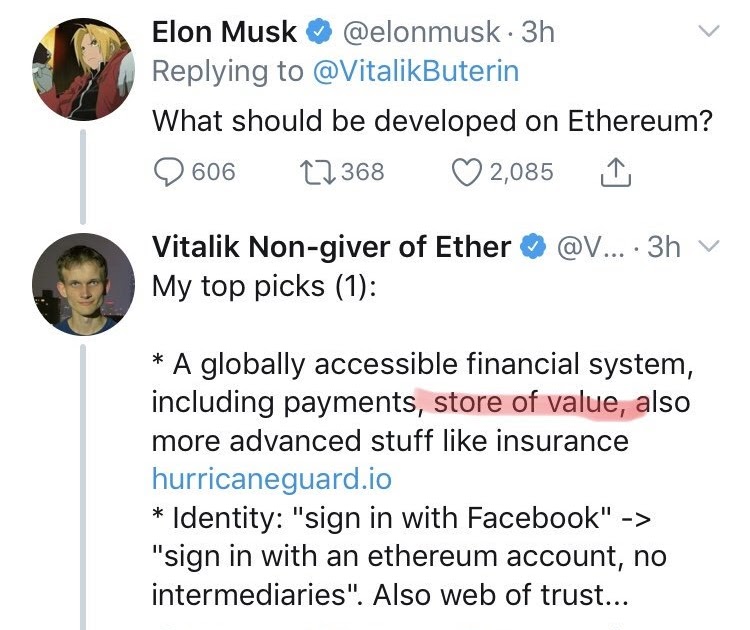Screen dimensions: 750x630
Task: Click the 3h timestamp on Elon's tweet
Action: coord(538,32)
